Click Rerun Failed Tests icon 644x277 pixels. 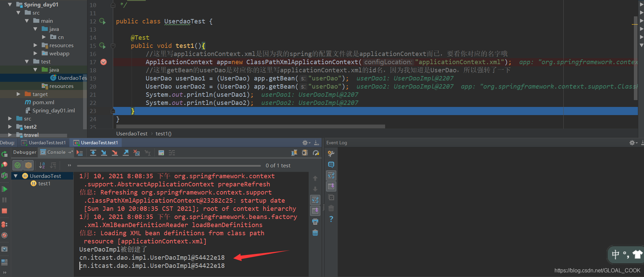pyautogui.click(x=4, y=165)
